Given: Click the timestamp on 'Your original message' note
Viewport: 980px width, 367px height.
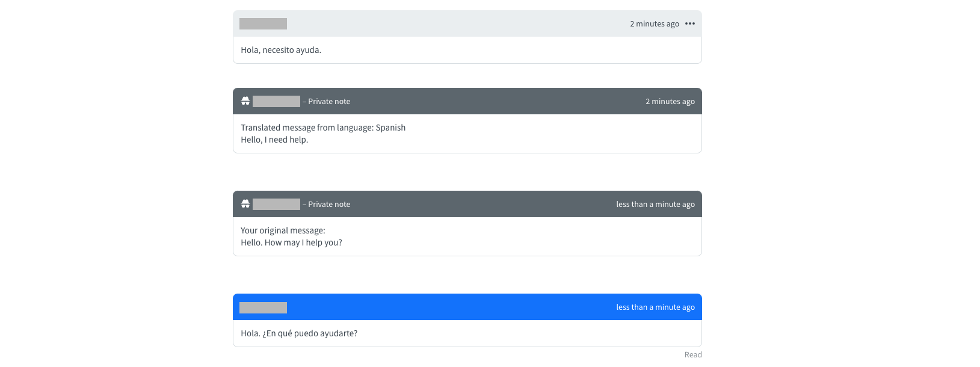Looking at the screenshot, I should coord(655,205).
